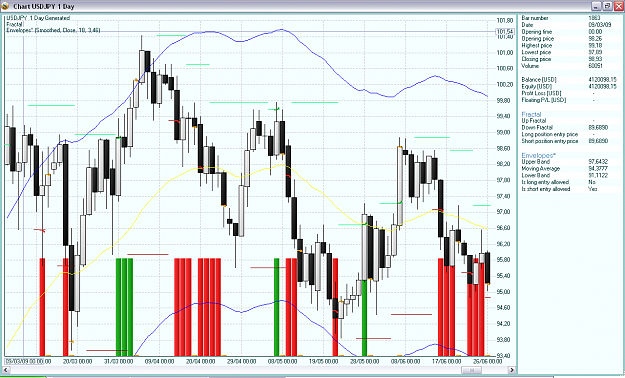625x378 pixels.
Task: Click the Upper Band value 97.6432
Action: (598, 161)
